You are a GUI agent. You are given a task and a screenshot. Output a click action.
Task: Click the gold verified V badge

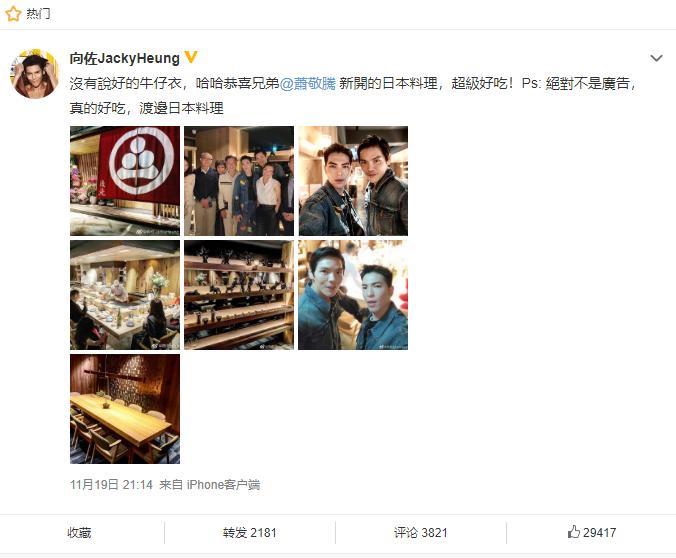click(191, 57)
